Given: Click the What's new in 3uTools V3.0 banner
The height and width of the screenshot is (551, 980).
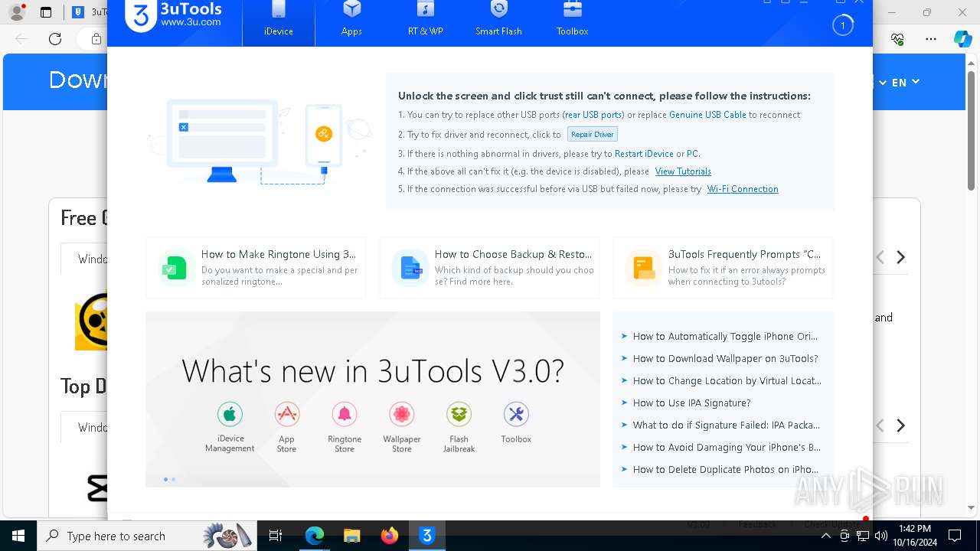Looking at the screenshot, I should tap(373, 399).
